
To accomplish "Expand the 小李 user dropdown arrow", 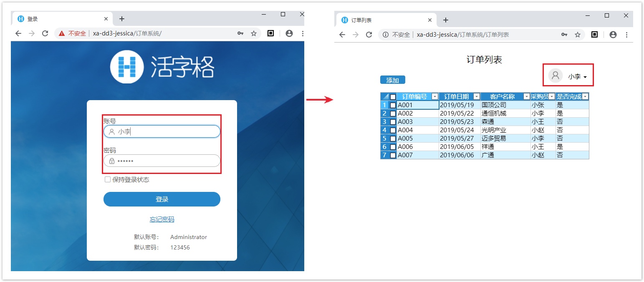I will pyautogui.click(x=585, y=77).
